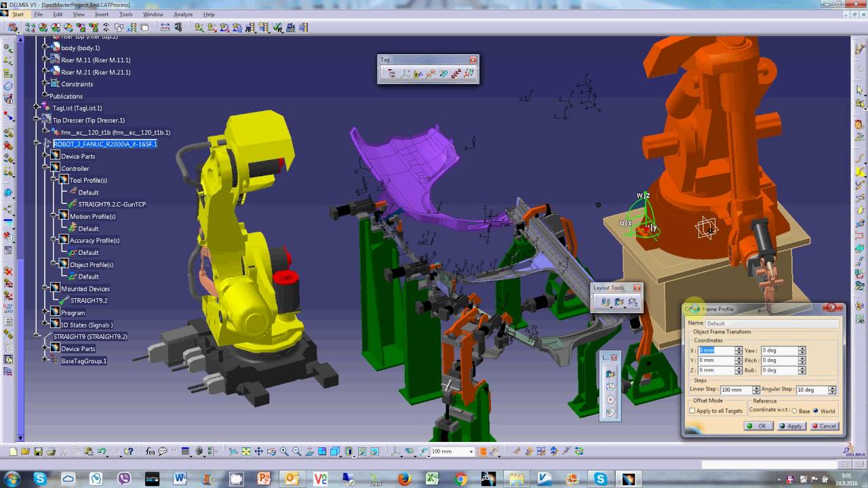This screenshot has width=868, height=488.
Task: Open the 100 mm snap step dropdown
Action: [x=471, y=451]
